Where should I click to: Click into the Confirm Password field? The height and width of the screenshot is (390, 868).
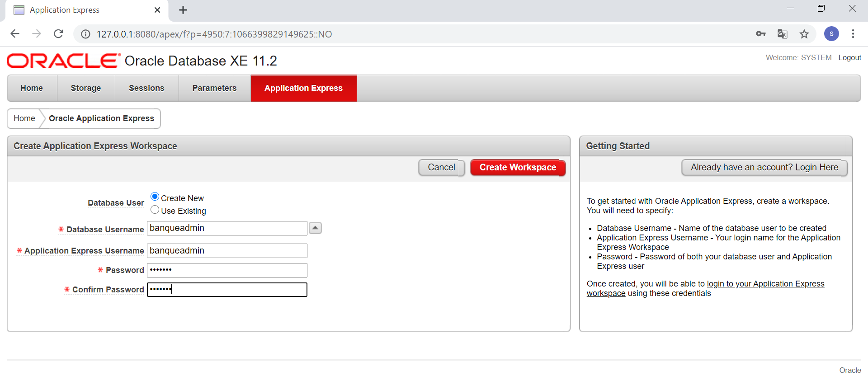227,290
